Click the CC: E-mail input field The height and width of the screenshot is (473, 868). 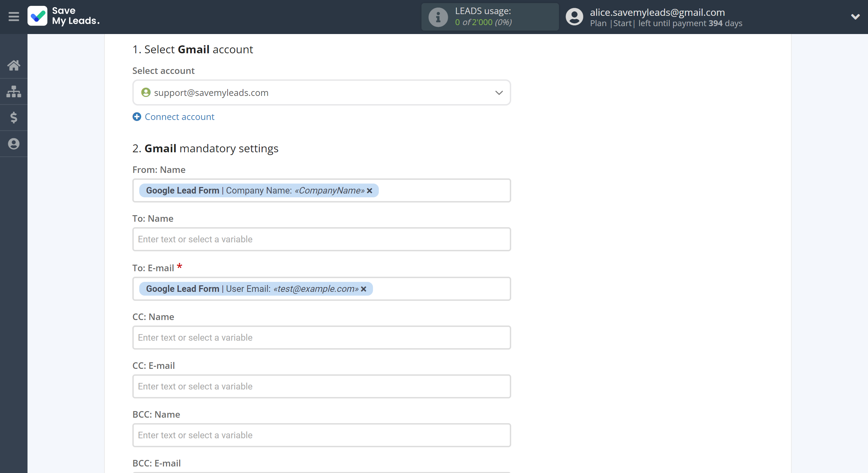pos(321,386)
